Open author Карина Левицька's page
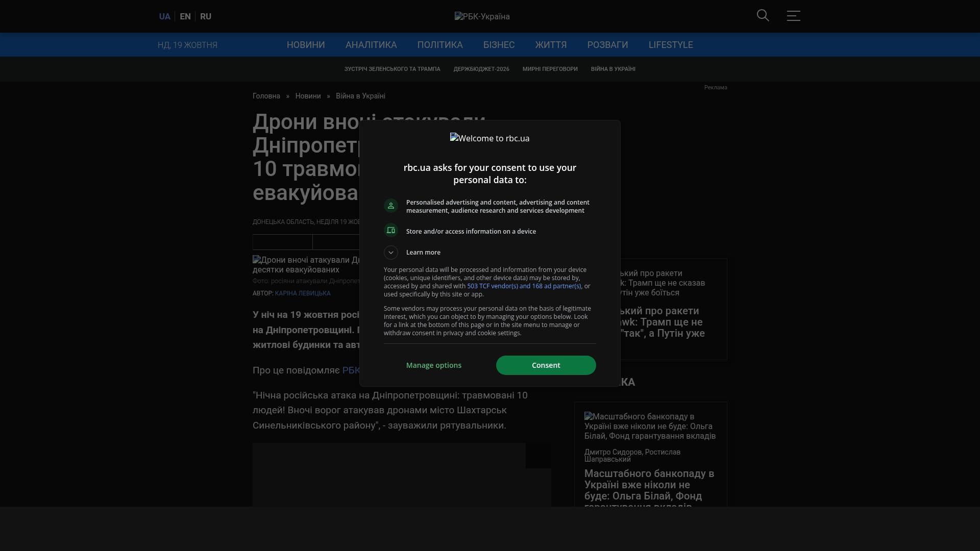 (x=302, y=293)
